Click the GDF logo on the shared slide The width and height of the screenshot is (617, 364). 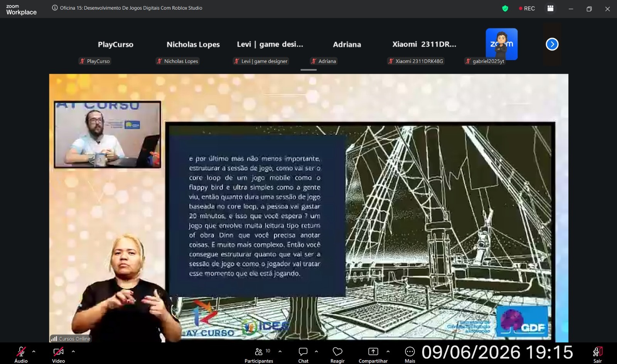[522, 321]
